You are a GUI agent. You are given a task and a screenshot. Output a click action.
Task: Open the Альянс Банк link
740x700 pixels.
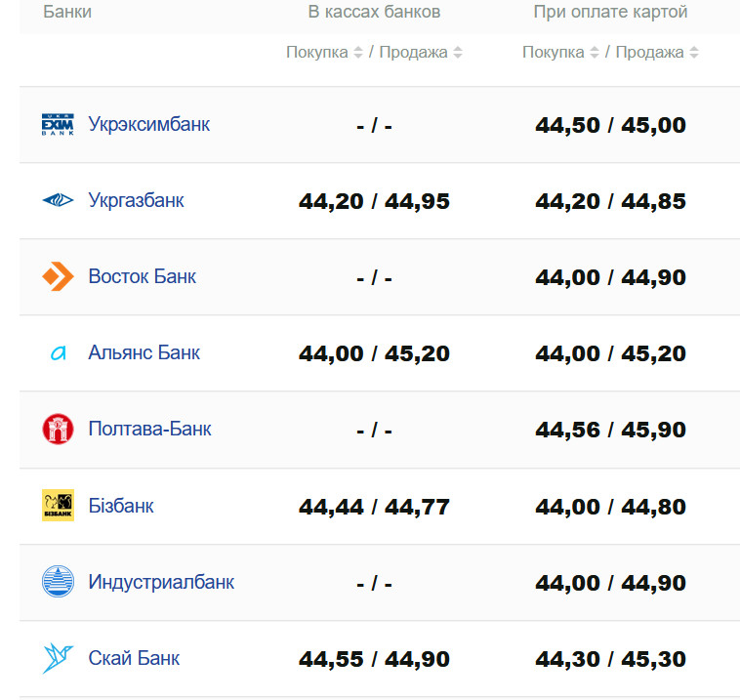[x=144, y=353]
